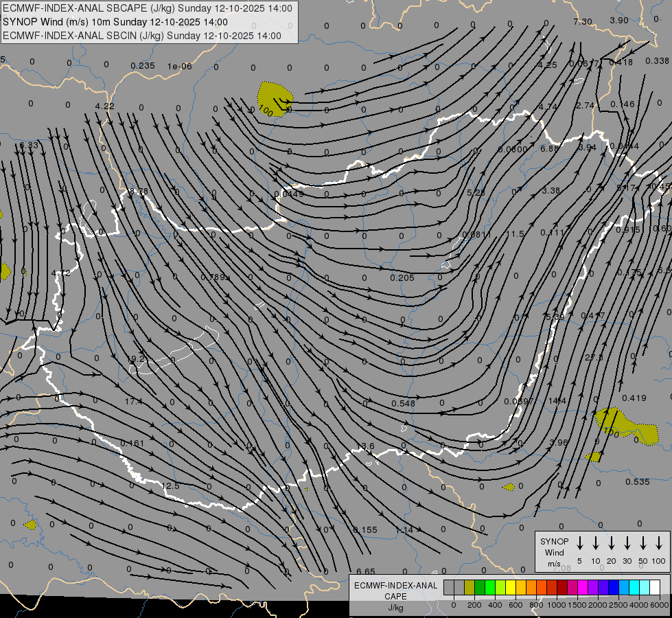The height and width of the screenshot is (618, 672).
Task: Click the 'J/kg' unit label in legend
Action: click(x=395, y=608)
